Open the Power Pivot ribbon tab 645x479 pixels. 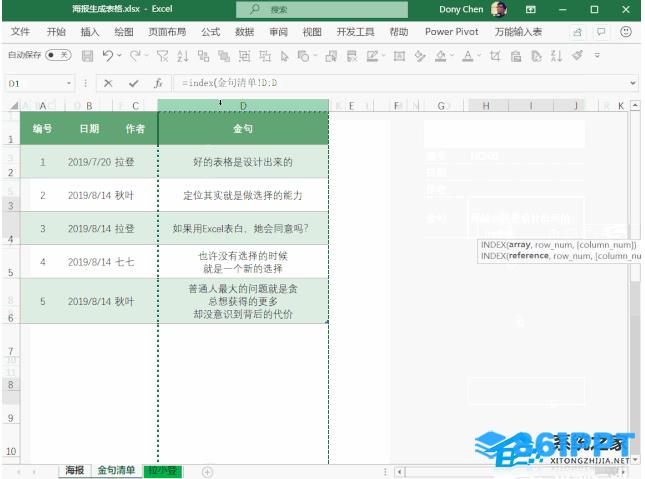pos(452,32)
